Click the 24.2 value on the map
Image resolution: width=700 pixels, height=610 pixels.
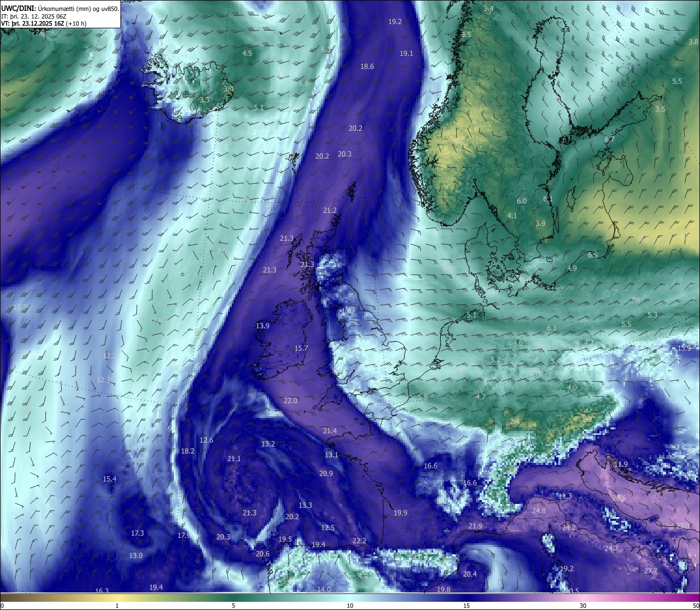569,528
